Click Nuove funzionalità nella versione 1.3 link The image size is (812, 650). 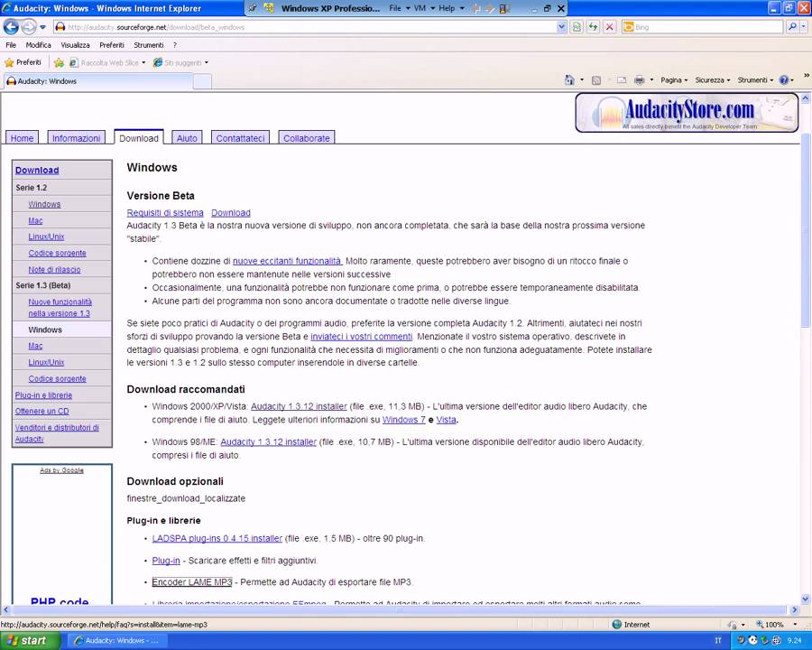coord(60,307)
